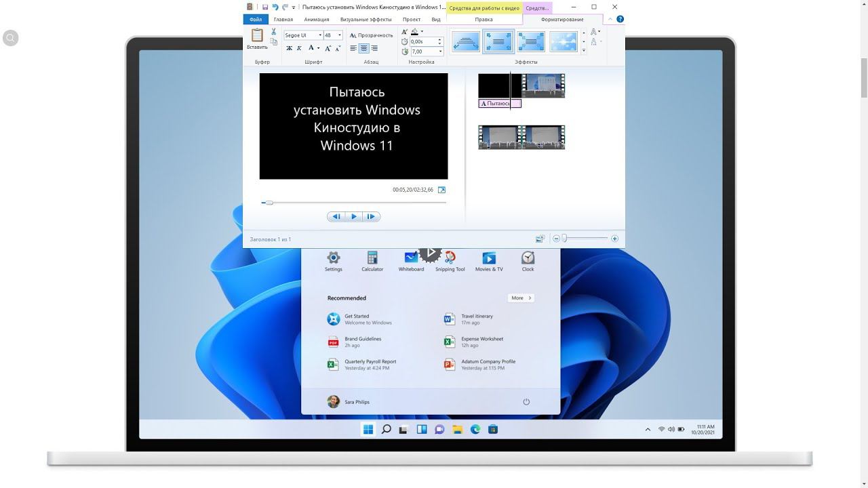The width and height of the screenshot is (868, 488).
Task: Open Settings in the Start menu
Action: click(333, 261)
